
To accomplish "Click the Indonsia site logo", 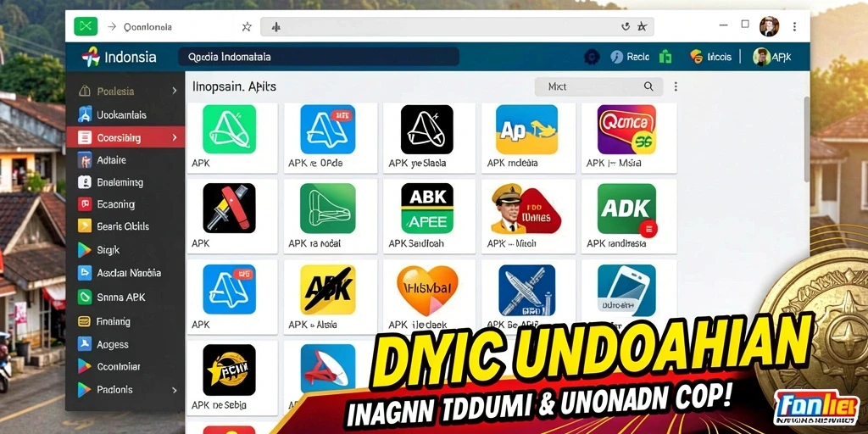I will (119, 57).
